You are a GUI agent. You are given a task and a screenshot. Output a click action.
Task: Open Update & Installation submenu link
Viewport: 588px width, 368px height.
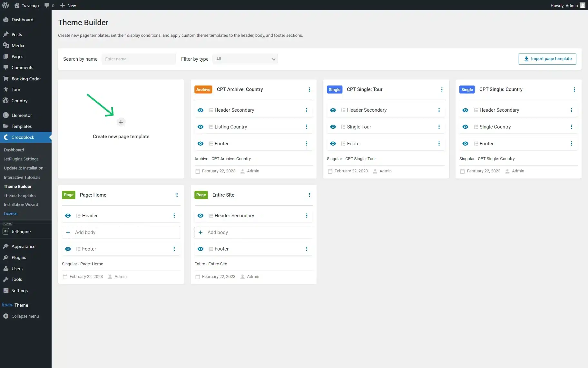(x=24, y=168)
